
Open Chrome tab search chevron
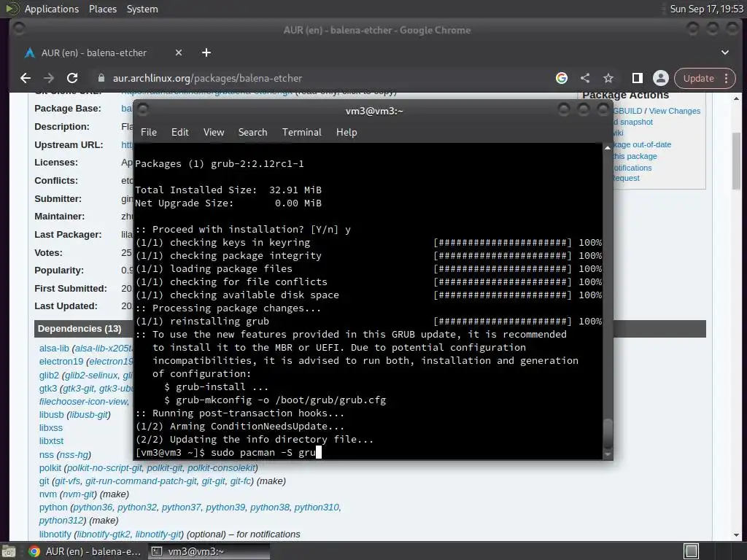click(724, 52)
